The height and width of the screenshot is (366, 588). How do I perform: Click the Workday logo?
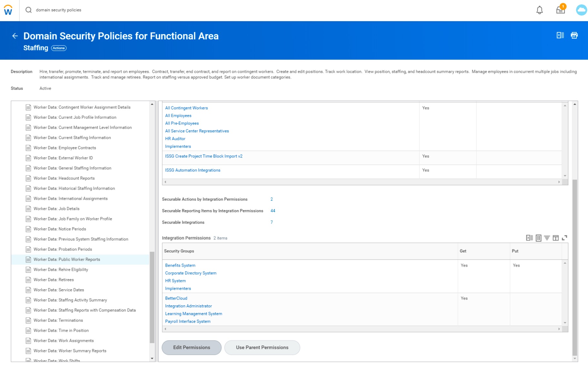[8, 9]
